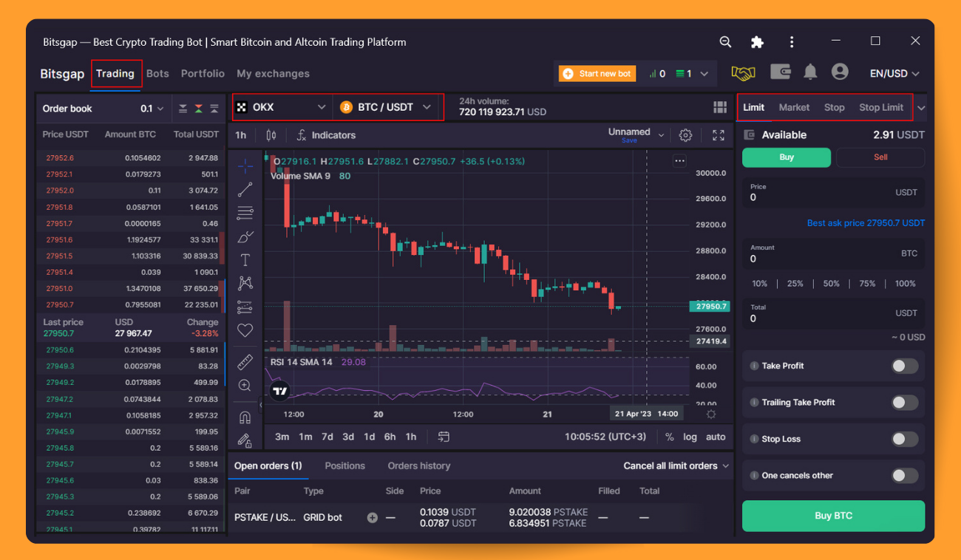This screenshot has width=961, height=560.
Task: Select the text annotation tool
Action: [245, 260]
